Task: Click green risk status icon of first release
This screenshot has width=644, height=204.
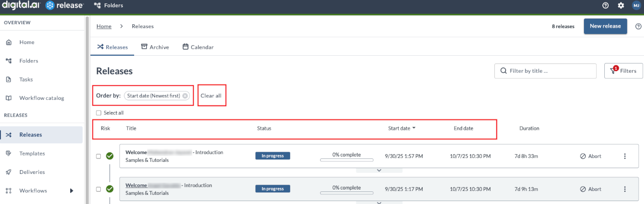Action: tap(110, 156)
